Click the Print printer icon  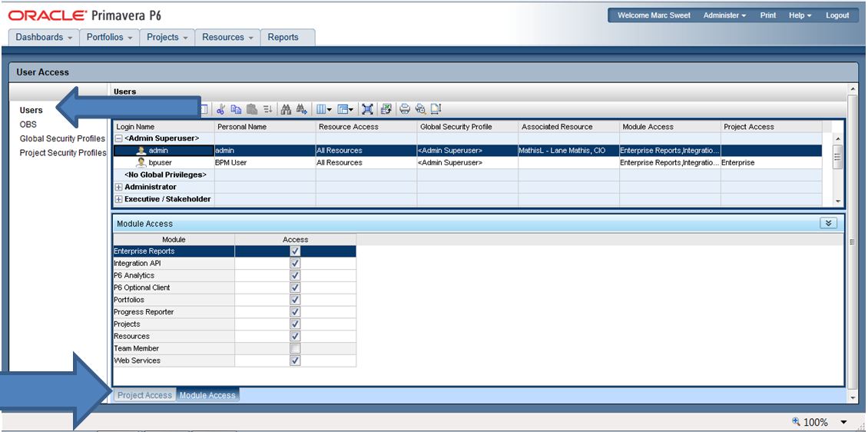point(406,109)
